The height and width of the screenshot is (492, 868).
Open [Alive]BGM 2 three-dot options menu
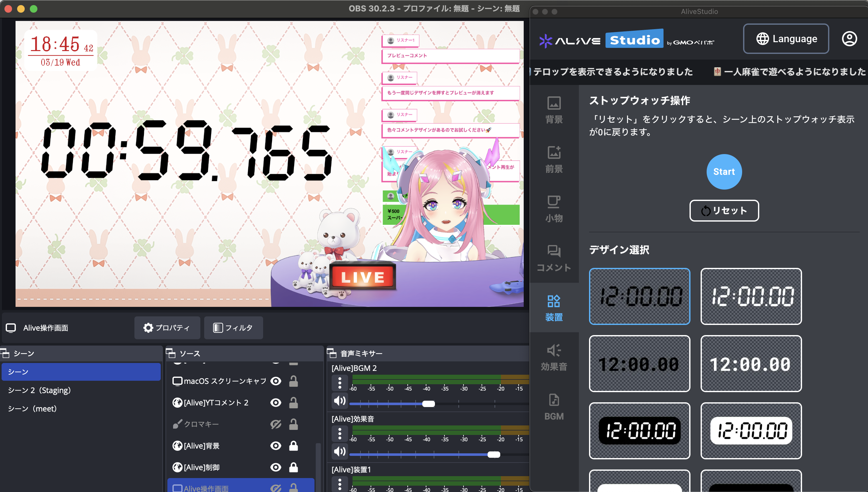point(340,383)
